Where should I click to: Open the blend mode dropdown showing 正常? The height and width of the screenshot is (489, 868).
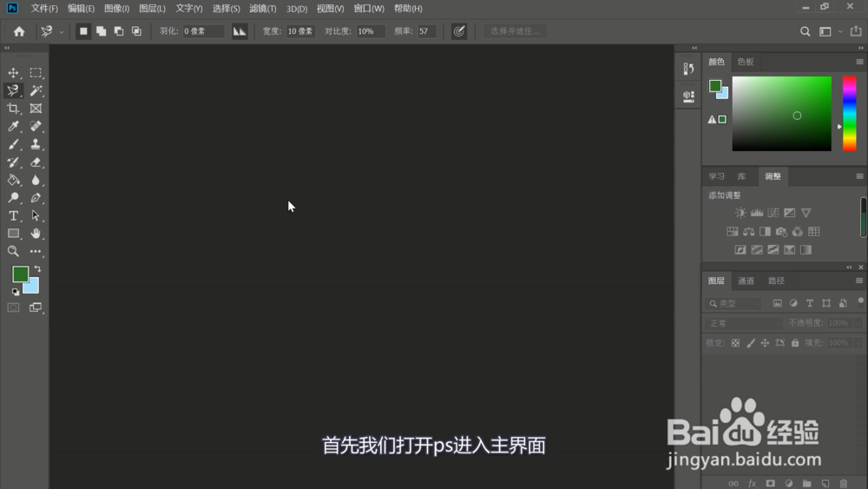(743, 323)
